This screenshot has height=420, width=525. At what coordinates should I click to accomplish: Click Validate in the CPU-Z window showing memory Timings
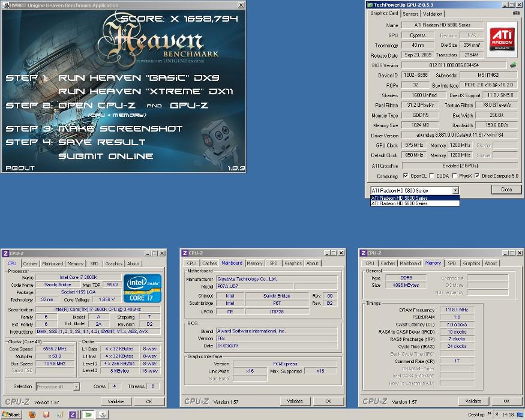point(473,401)
